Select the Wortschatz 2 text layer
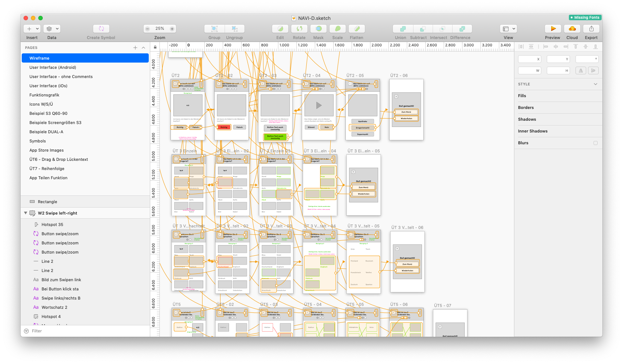 pos(85,307)
